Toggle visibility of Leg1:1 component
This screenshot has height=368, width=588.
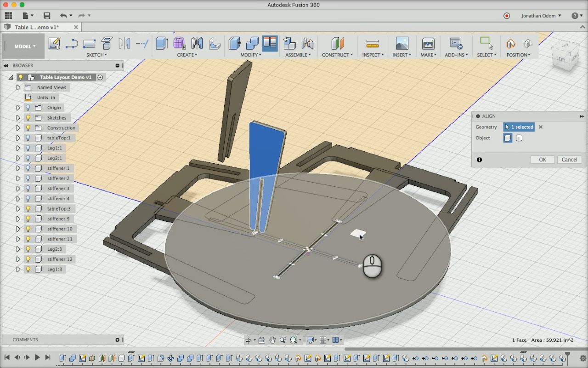click(28, 148)
